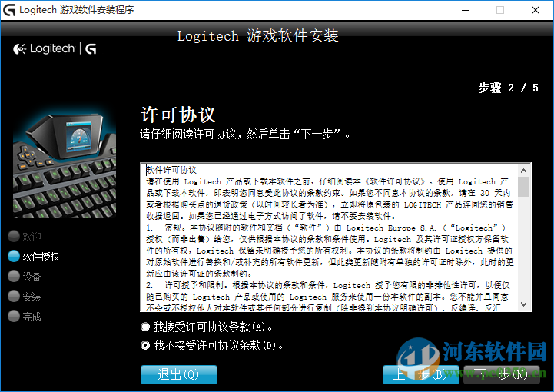
Task: Click inside the license agreement text box
Action: 330,238
